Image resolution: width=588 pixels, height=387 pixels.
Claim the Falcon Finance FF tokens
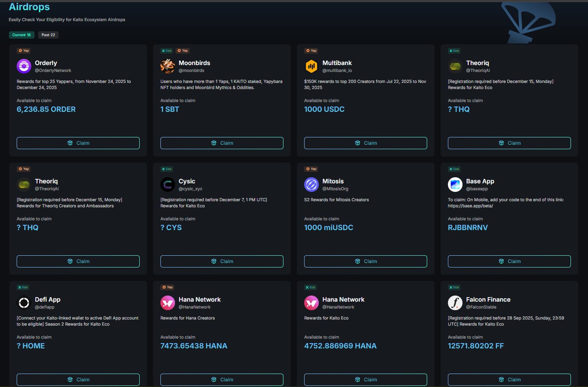(x=509, y=380)
